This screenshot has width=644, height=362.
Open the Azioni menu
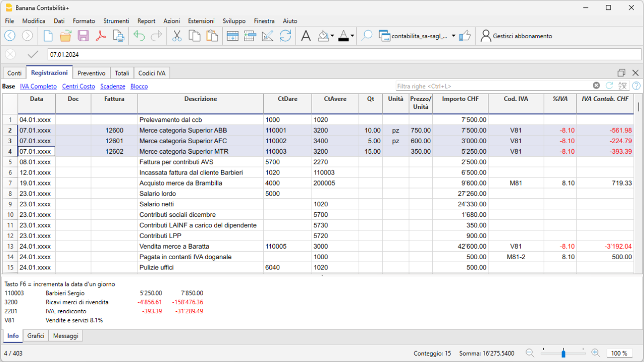171,21
